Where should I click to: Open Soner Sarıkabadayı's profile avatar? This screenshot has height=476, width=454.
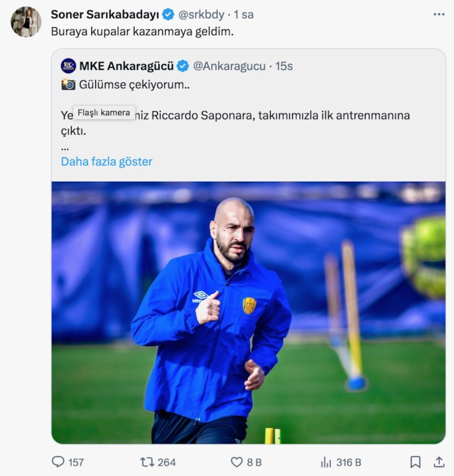(26, 22)
